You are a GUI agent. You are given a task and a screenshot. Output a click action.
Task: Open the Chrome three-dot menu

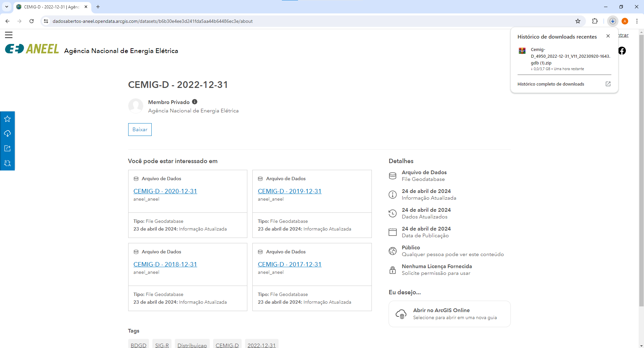click(x=637, y=21)
